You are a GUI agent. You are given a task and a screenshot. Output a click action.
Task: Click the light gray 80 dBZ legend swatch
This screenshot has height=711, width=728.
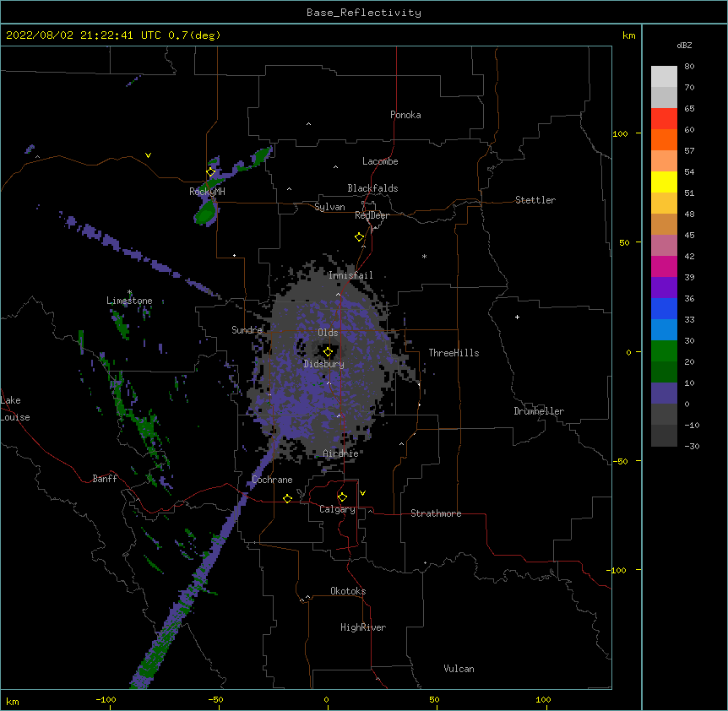(x=664, y=77)
